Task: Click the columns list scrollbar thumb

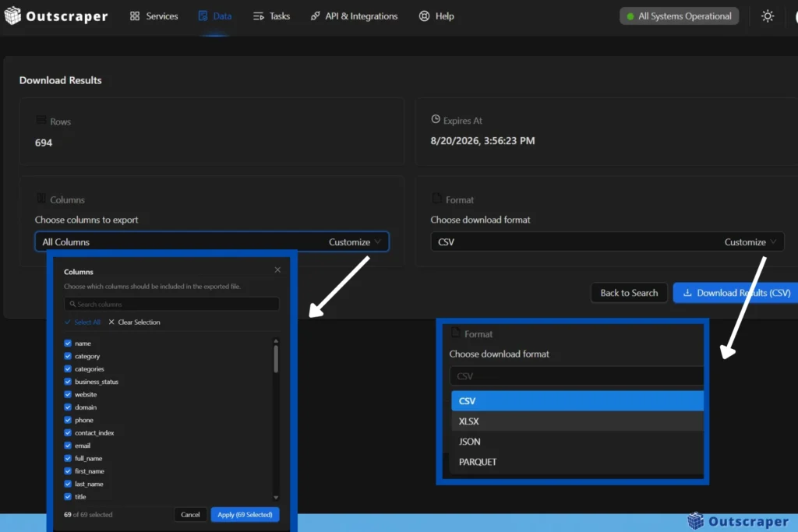Action: point(276,359)
